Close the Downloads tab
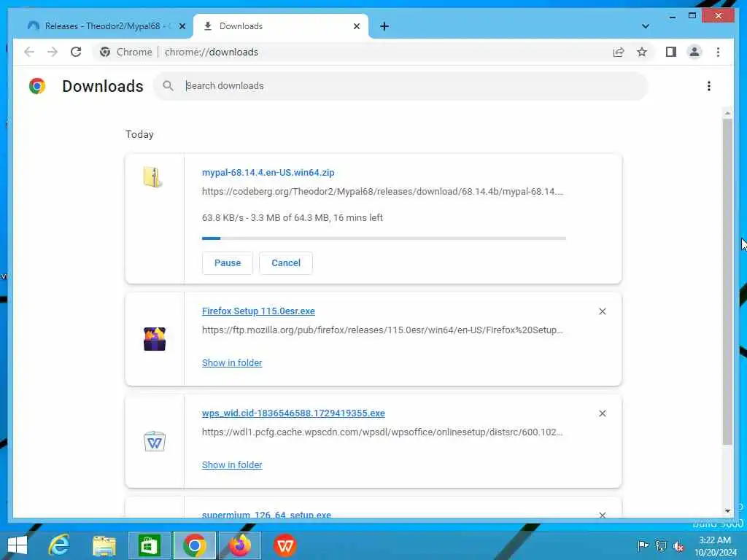747x560 pixels. (x=356, y=26)
